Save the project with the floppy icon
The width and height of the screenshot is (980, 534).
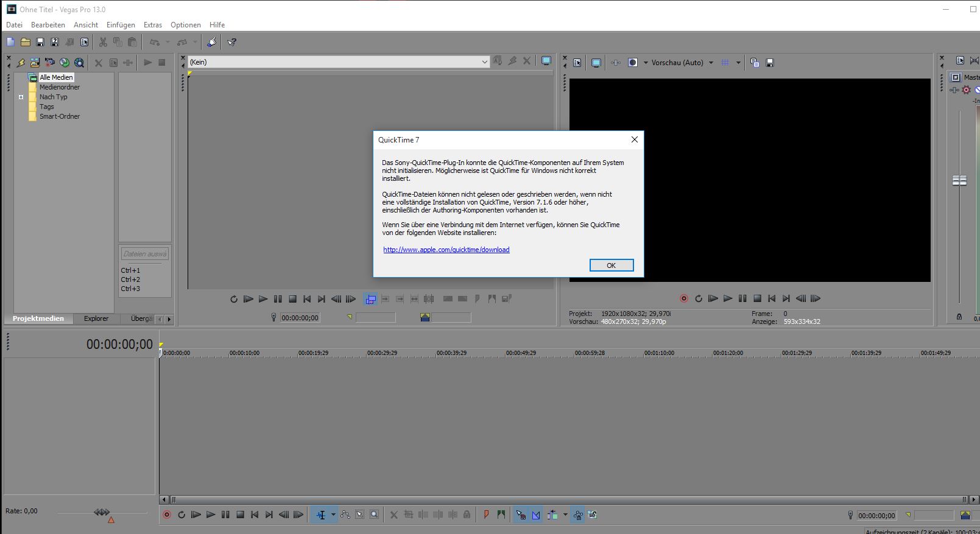(x=40, y=42)
